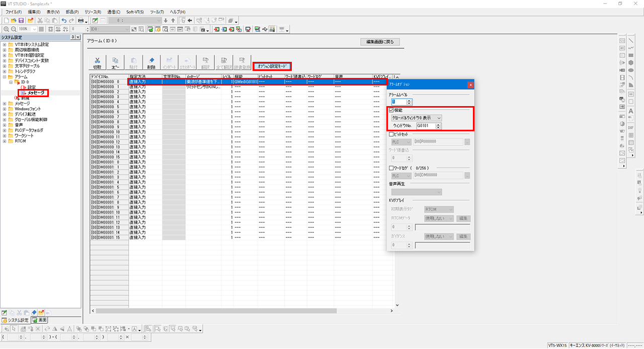The width and height of the screenshot is (644, 349).
Task: Click the 編集画面に戻る button
Action: (x=380, y=42)
